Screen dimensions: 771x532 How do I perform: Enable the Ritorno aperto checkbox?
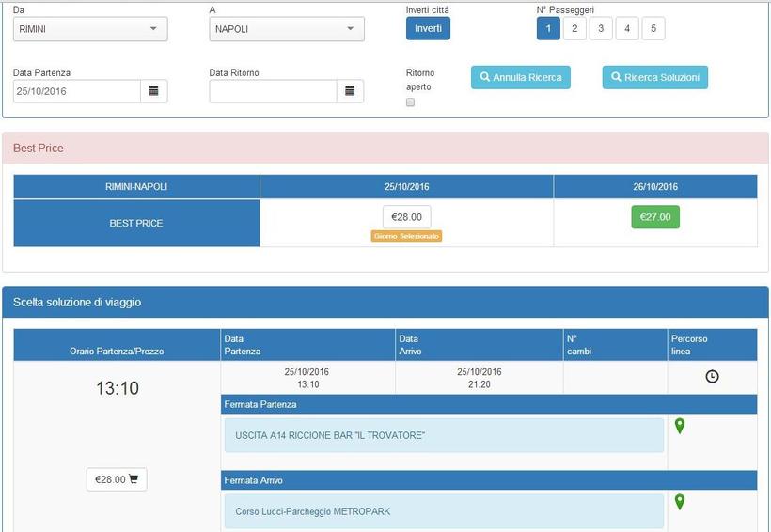click(x=410, y=102)
